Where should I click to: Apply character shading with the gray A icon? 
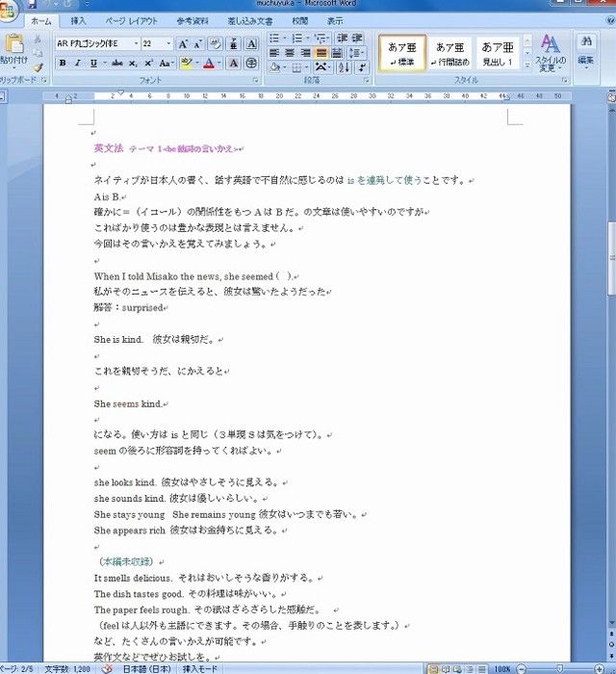point(234,64)
